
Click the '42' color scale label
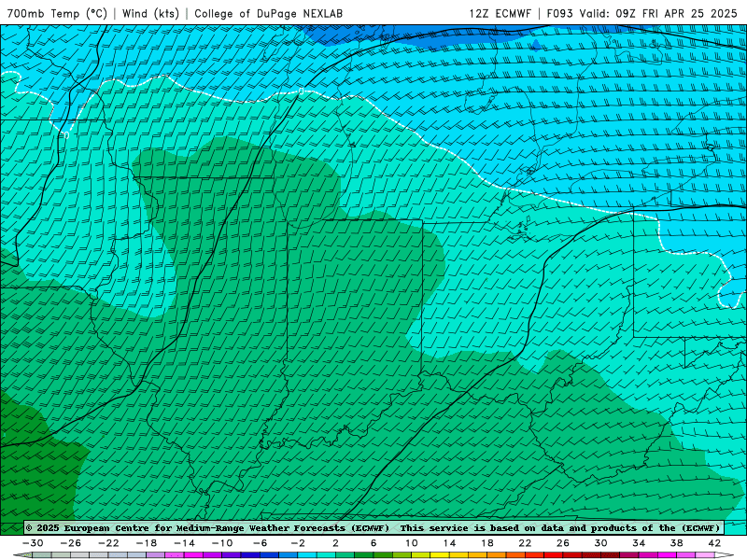tap(714, 543)
